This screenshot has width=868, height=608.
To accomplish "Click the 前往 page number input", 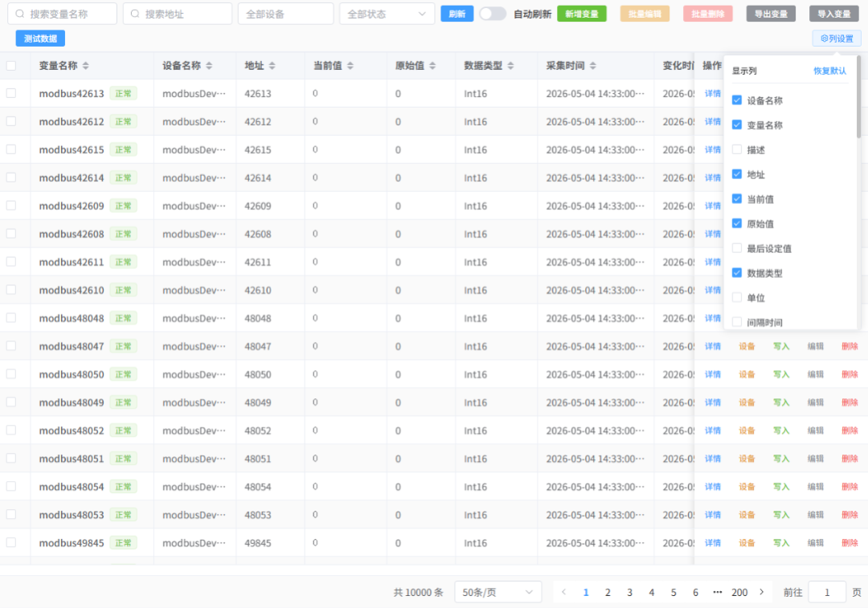I will point(827,592).
